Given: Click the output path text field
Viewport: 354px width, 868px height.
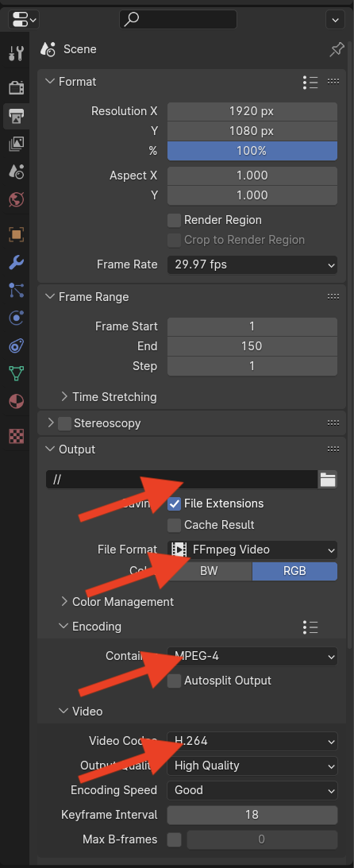Looking at the screenshot, I should (182, 480).
